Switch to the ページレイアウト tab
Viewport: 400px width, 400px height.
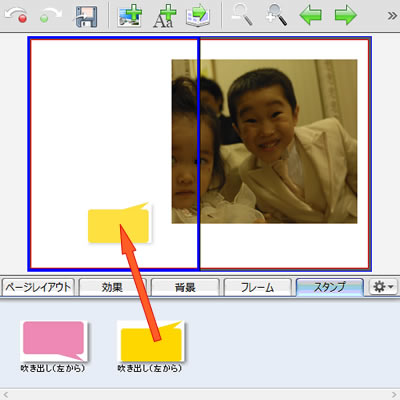pos(38,287)
